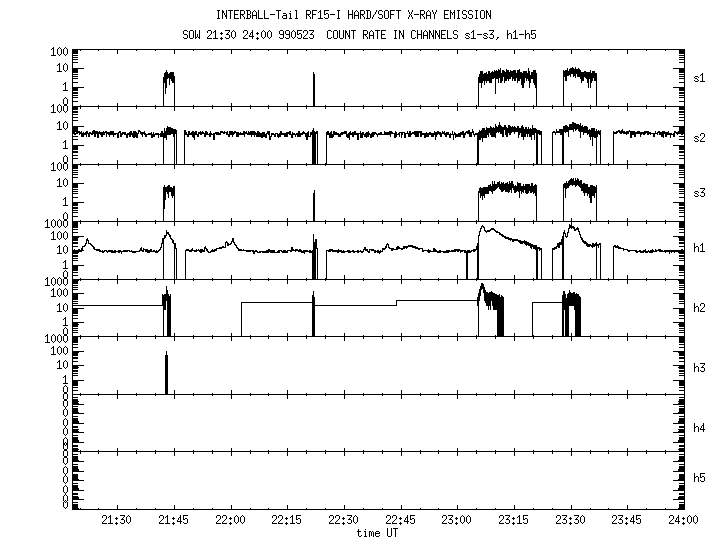Screen dimensions: 720x550
Task: Click the 21:30 time tick label
Action: tap(117, 520)
